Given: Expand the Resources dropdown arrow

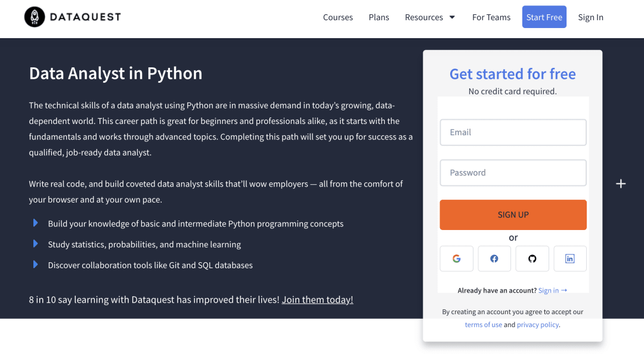Looking at the screenshot, I should (x=452, y=17).
